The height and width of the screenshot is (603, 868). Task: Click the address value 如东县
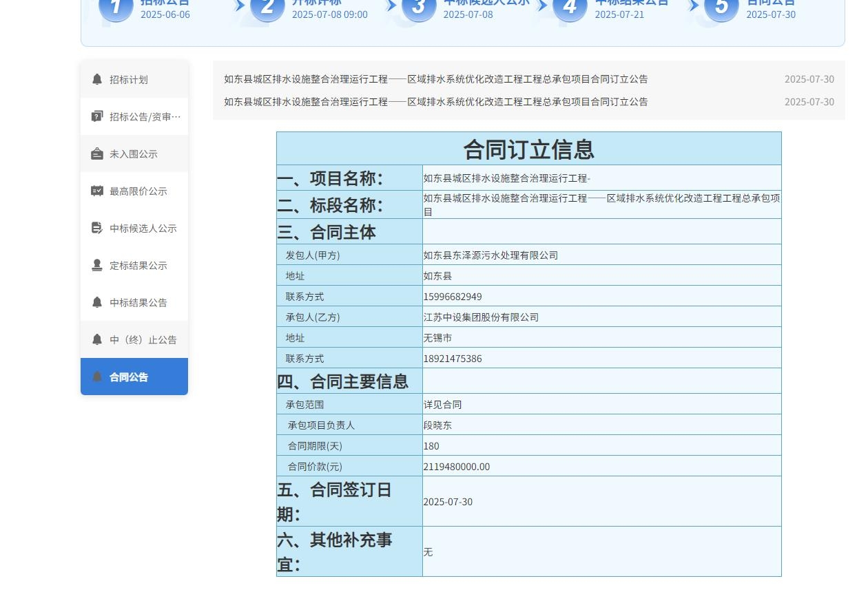tap(437, 276)
